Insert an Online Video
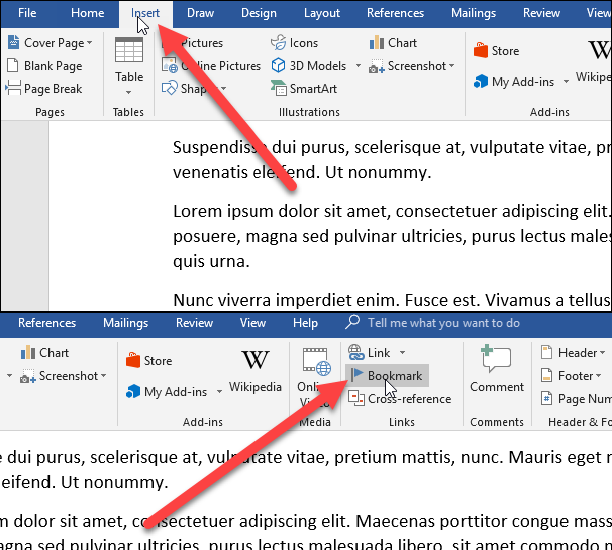This screenshot has width=612, height=550. coord(314,377)
